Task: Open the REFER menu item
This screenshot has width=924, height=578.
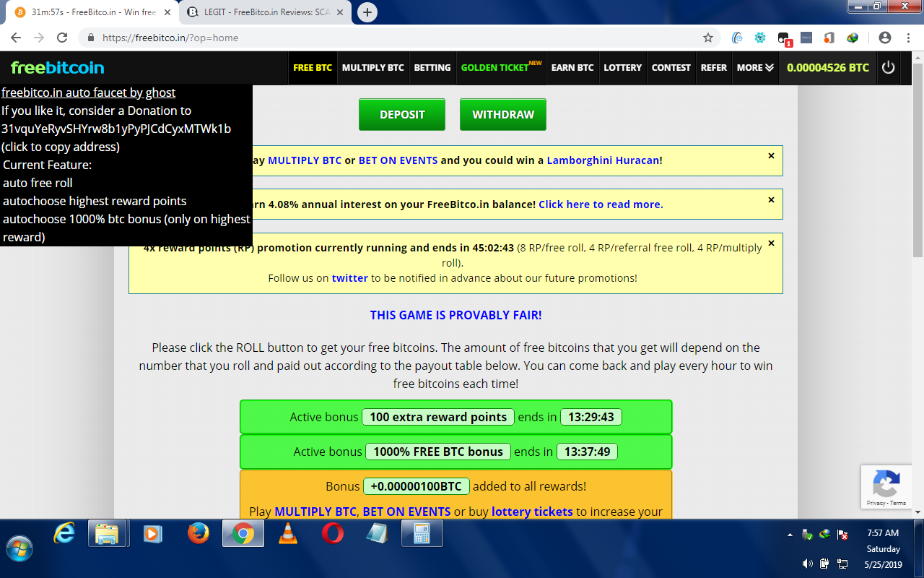Action: point(714,67)
